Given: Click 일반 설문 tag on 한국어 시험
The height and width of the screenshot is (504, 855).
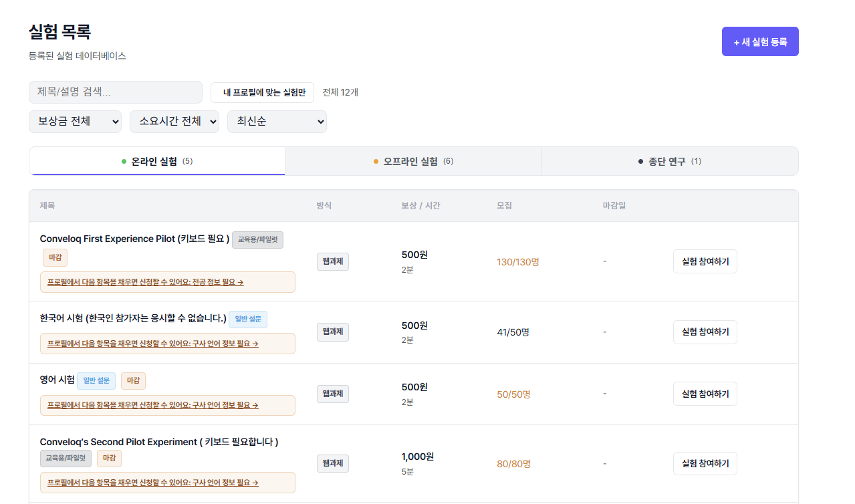Looking at the screenshot, I should [248, 320].
